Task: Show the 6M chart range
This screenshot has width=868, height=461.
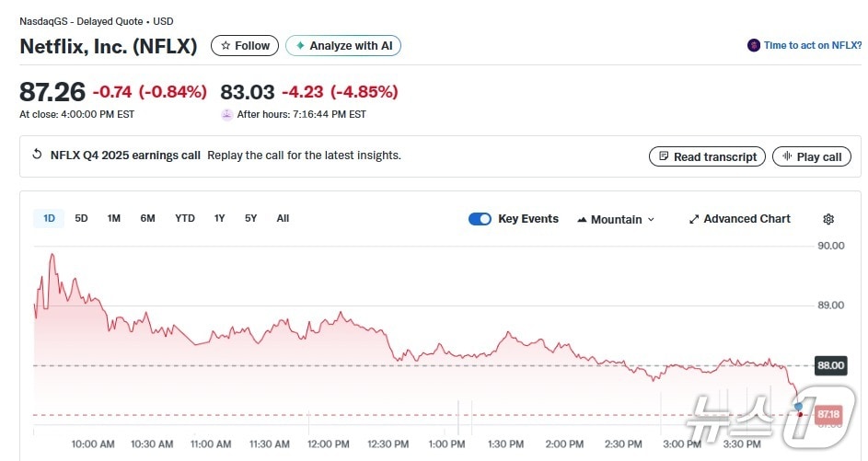Action: point(147,218)
